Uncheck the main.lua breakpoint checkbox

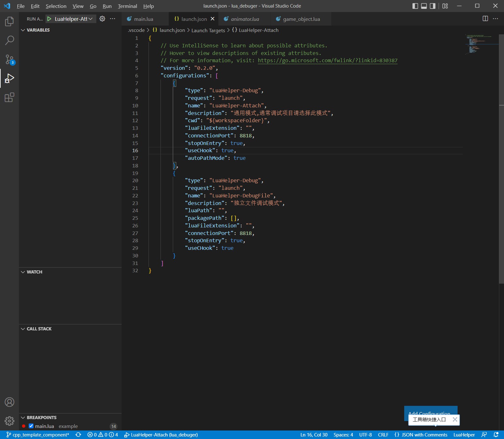[x=31, y=426]
